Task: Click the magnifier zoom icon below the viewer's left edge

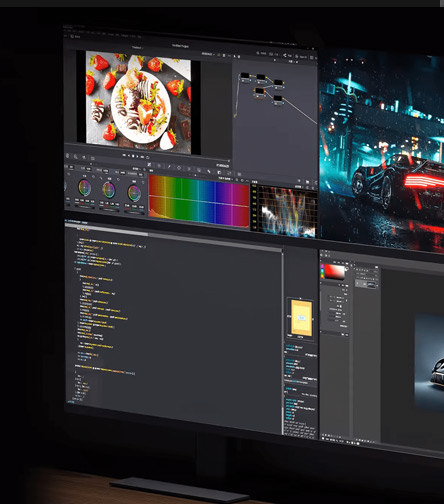Action: [x=76, y=157]
